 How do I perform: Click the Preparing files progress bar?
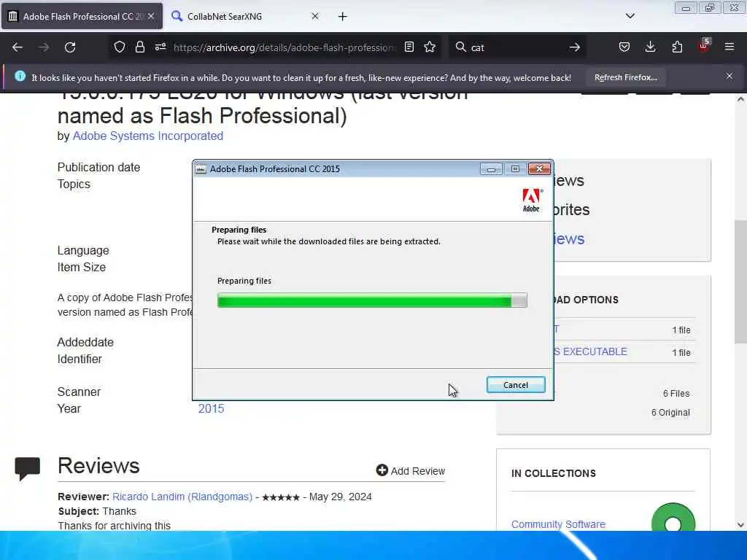pyautogui.click(x=372, y=300)
